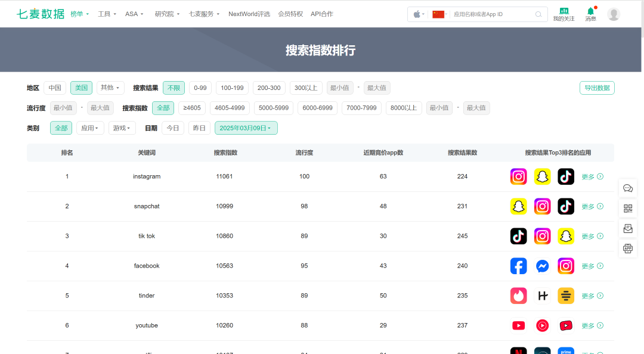
Task: Click the search magnifier icon
Action: [538, 14]
